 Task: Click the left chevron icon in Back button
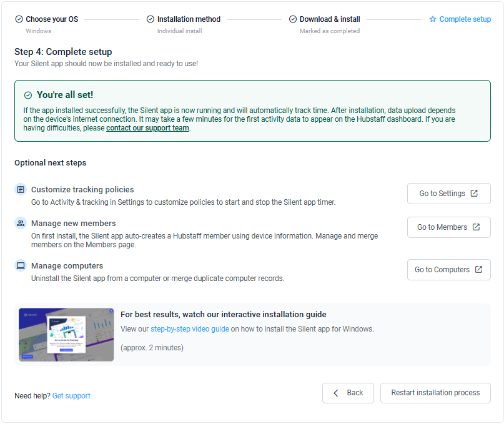336,393
